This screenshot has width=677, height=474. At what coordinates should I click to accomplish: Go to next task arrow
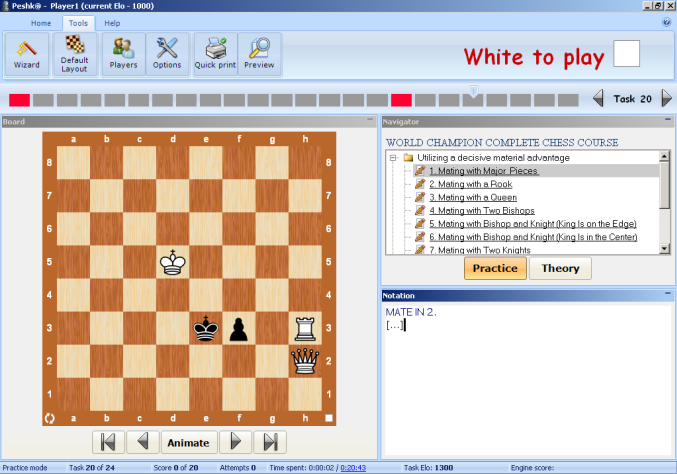click(x=666, y=98)
